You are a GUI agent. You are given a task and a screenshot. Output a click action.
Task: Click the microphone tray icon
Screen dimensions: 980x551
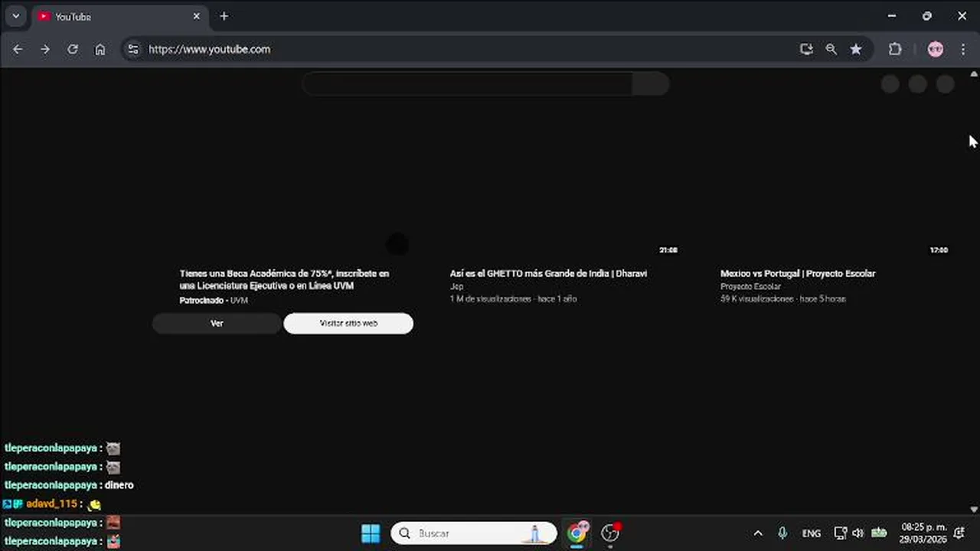(782, 533)
